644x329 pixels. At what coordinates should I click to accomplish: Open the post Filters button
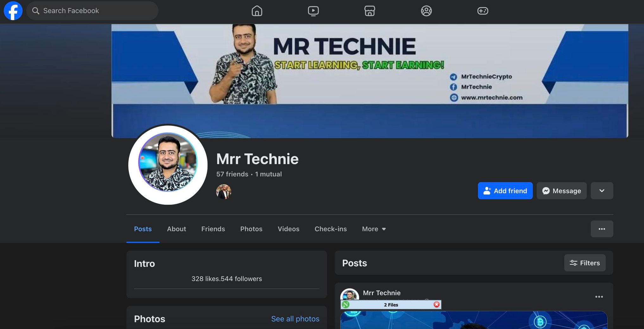point(584,263)
